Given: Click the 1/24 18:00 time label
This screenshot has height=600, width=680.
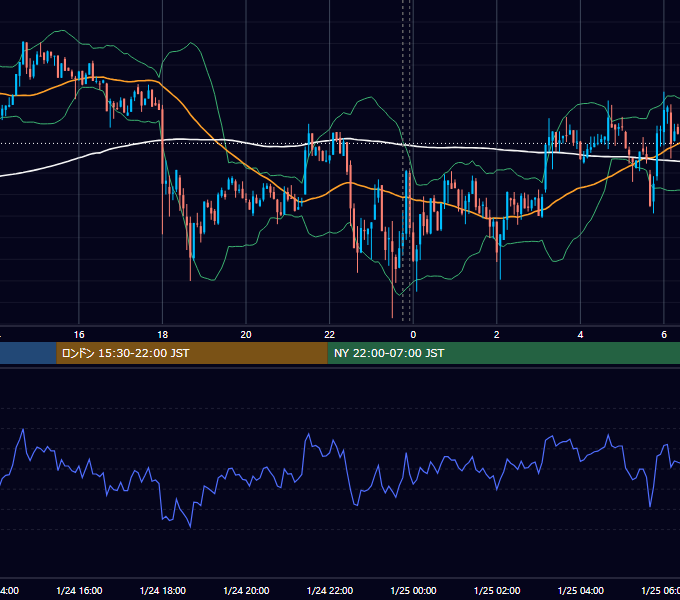Looking at the screenshot, I should tap(163, 590).
